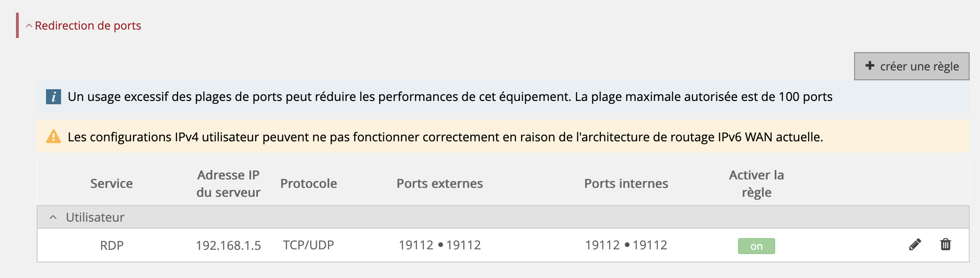Click the Protocole column header
This screenshot has height=278, width=980.
tap(309, 184)
